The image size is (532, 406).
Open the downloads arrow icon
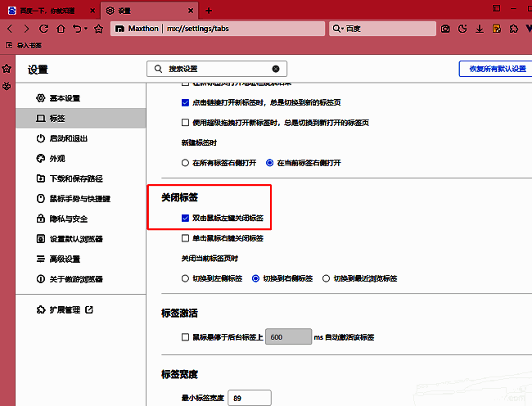(478, 29)
